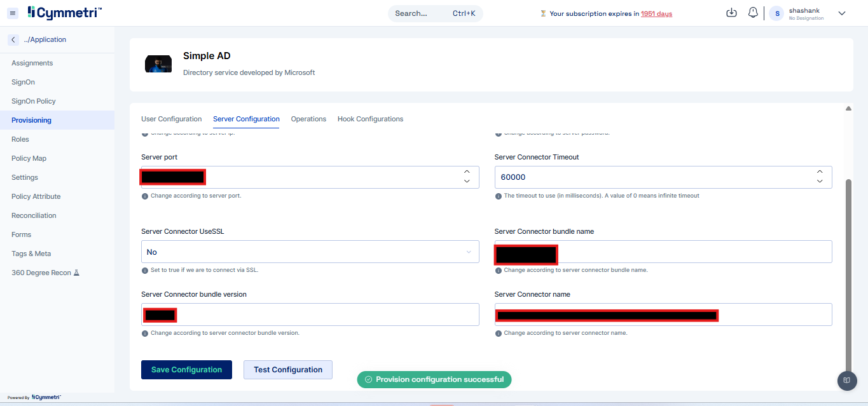Switch to User Configuration tab
The height and width of the screenshot is (406, 868).
[x=172, y=119]
